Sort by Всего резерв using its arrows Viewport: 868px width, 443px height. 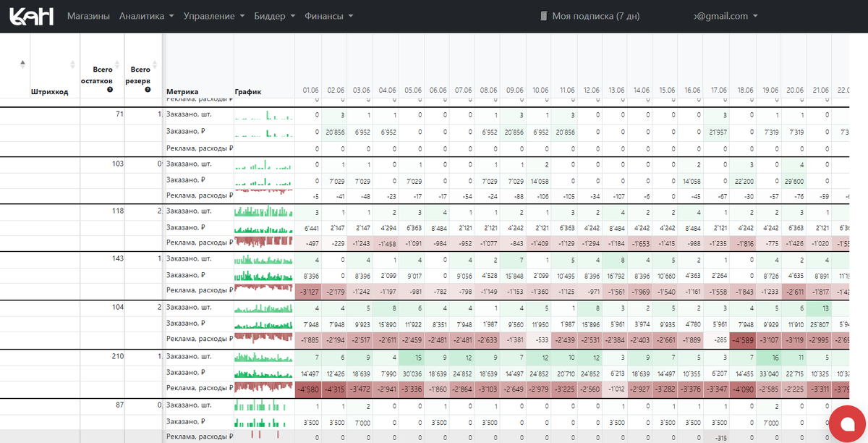point(156,64)
